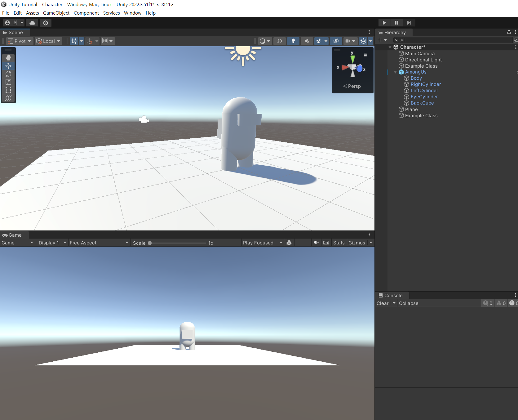Open Unity Version Control icon
This screenshot has width=518, height=420.
click(46, 23)
